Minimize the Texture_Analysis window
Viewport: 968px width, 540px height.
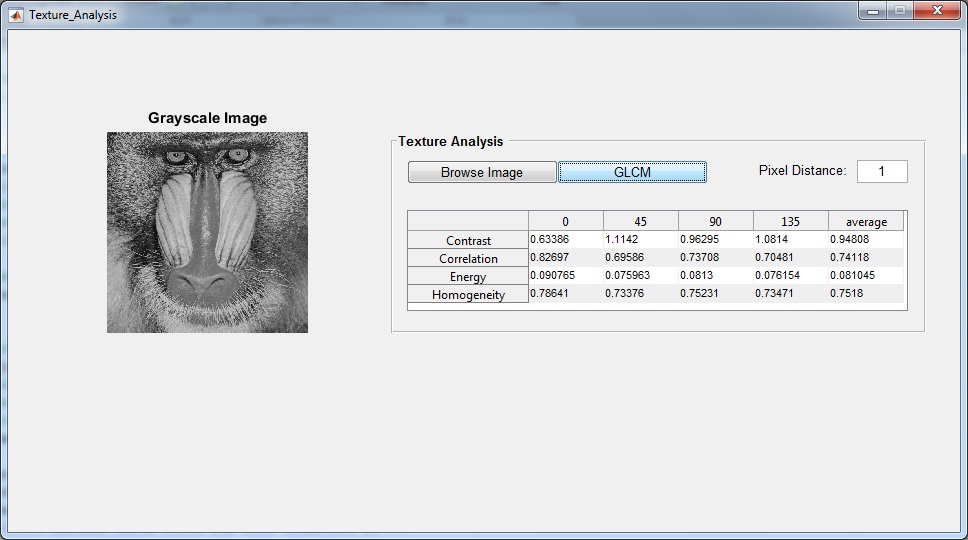coord(874,11)
